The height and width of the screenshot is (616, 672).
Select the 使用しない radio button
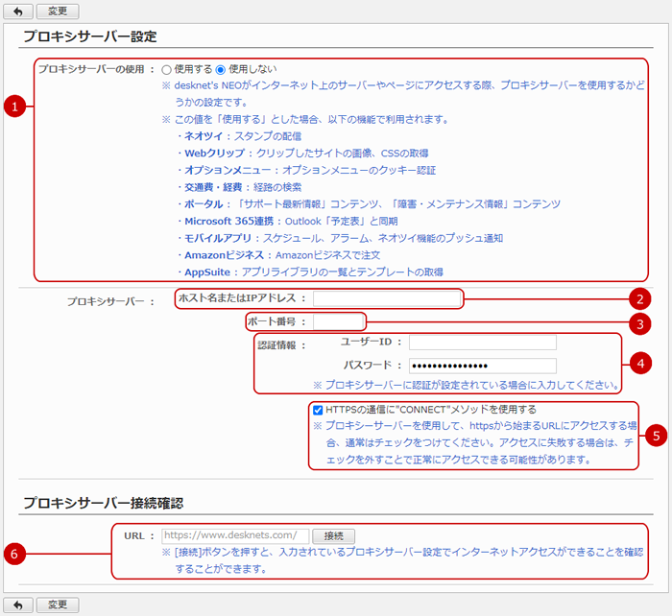pyautogui.click(x=221, y=70)
